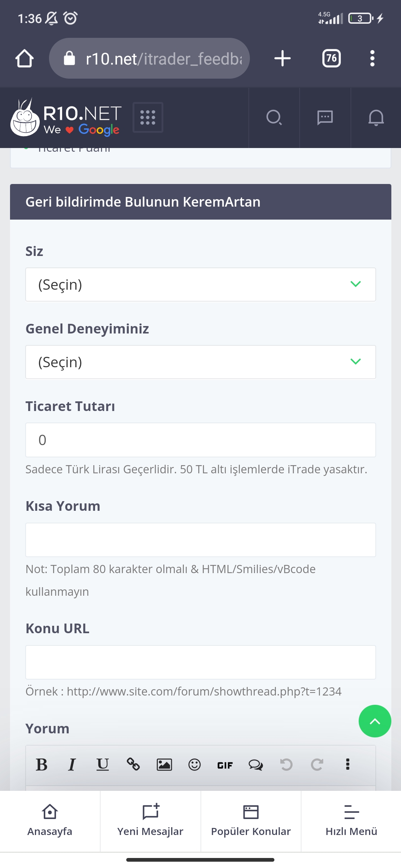Open the Popüler Konular tab
The image size is (401, 868).
(251, 821)
